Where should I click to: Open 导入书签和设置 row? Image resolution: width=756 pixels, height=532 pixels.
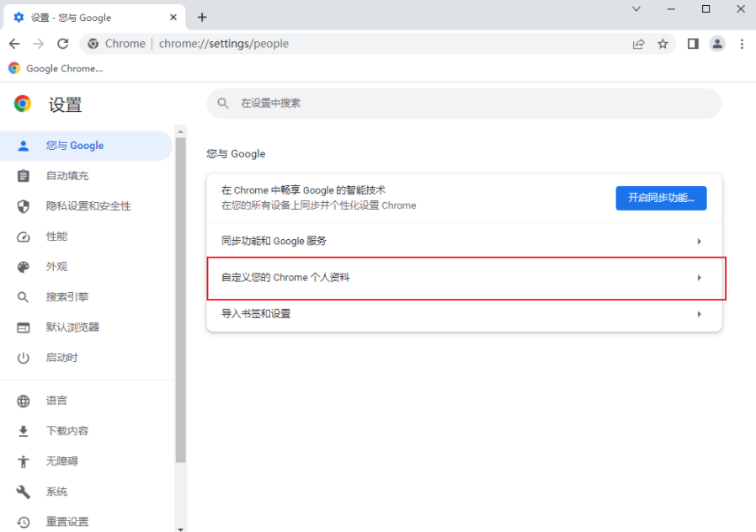[464, 314]
